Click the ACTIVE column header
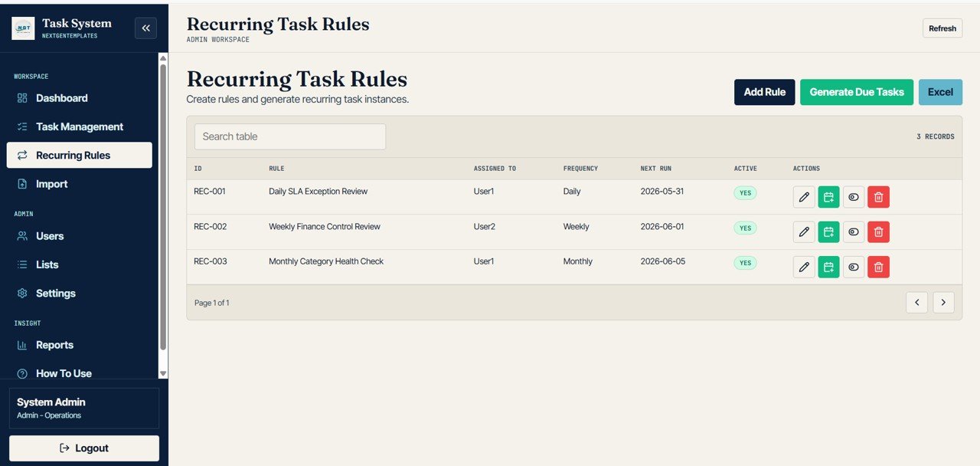Viewport: 980px width, 466px height. [745, 169]
